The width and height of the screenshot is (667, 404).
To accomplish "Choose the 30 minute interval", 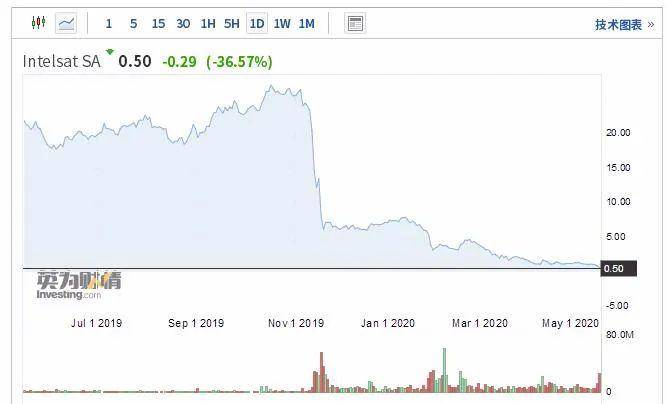I will click(x=183, y=24).
